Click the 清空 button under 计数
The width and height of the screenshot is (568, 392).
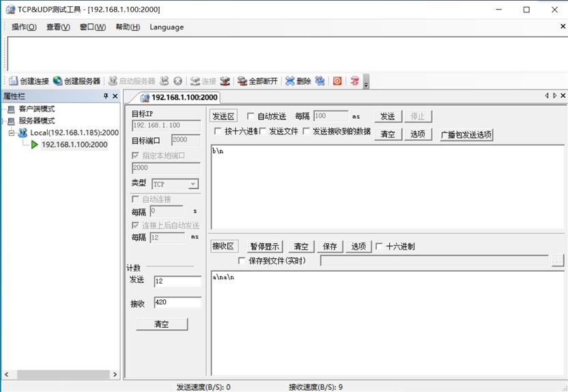point(162,324)
